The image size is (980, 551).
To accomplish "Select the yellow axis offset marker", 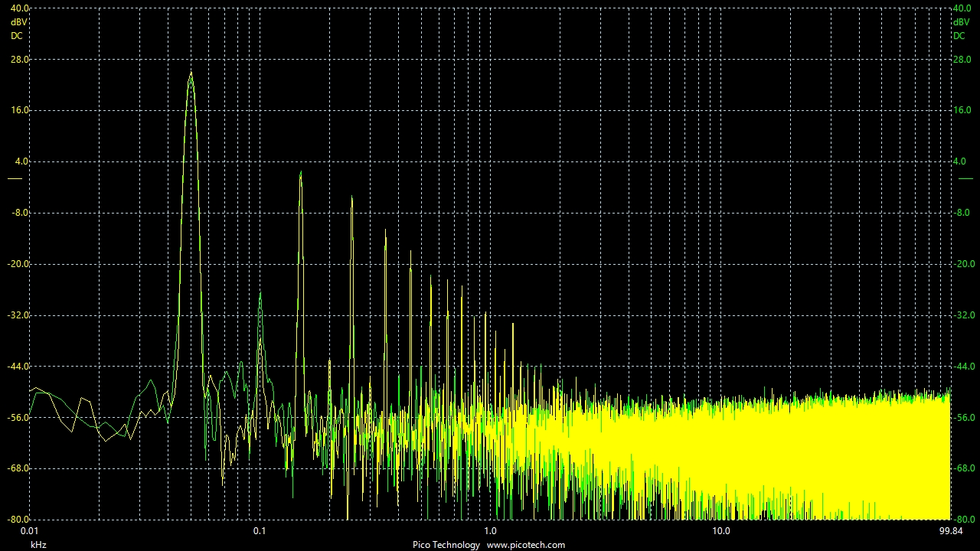I will tap(15, 178).
